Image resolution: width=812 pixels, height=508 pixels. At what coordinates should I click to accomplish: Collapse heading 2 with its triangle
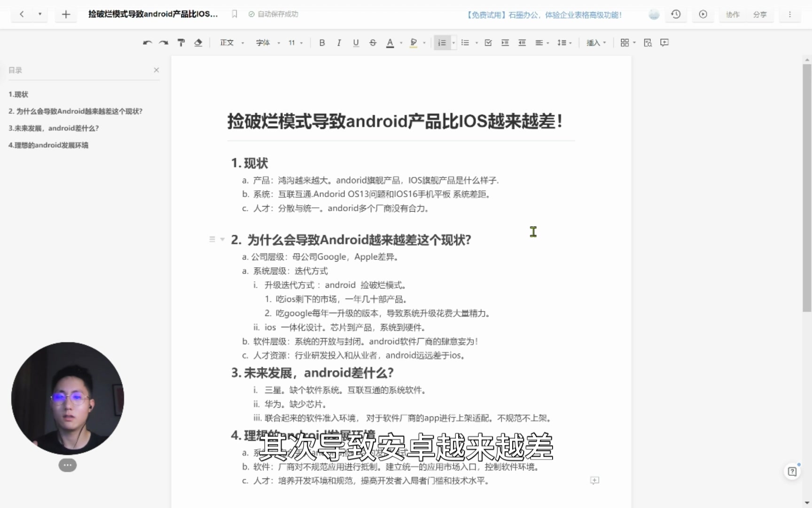pos(222,239)
